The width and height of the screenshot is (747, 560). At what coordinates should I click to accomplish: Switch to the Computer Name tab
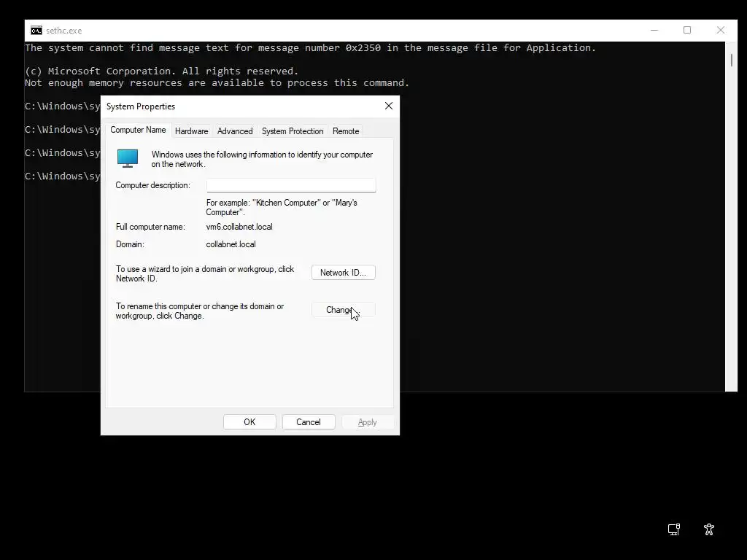(x=138, y=130)
